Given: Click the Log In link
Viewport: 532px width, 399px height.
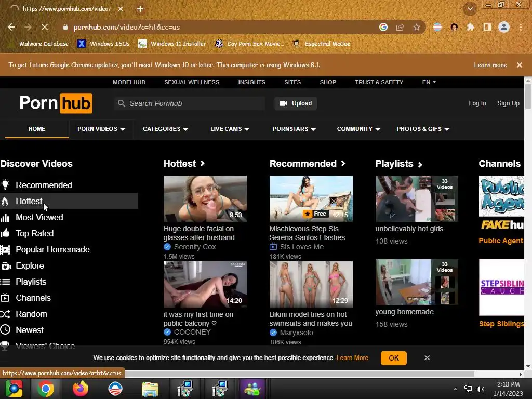Looking at the screenshot, I should [x=477, y=103].
